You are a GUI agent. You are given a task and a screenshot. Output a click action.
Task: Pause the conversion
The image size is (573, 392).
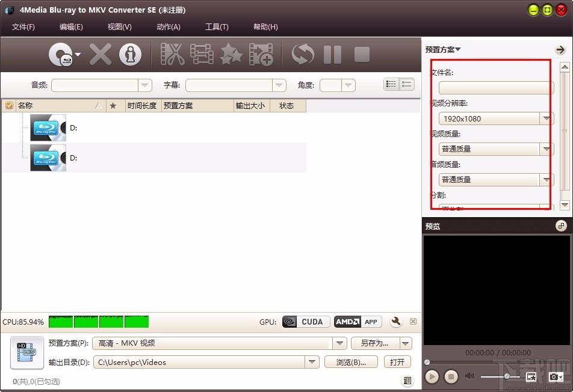tap(332, 54)
